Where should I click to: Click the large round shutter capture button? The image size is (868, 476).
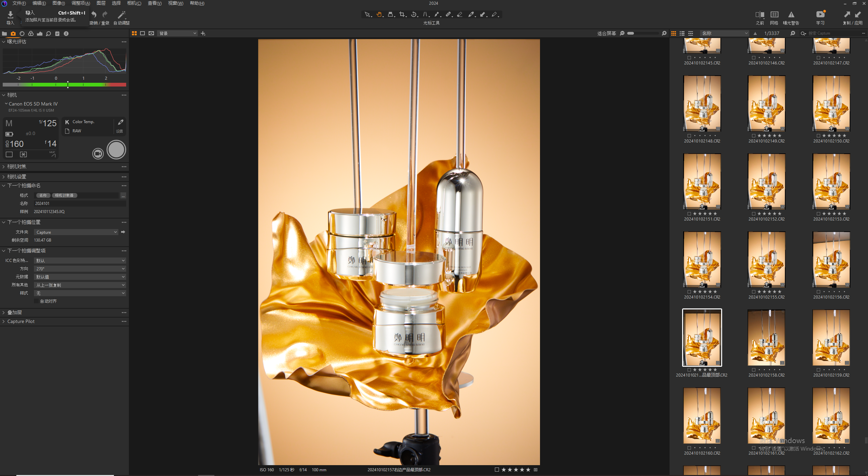tap(116, 150)
